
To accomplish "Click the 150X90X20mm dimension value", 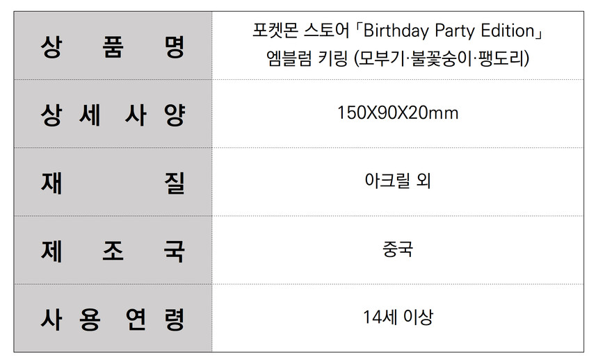I will [398, 113].
